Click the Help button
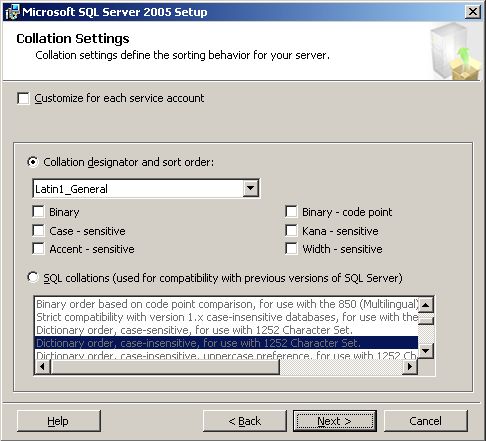 click(59, 421)
